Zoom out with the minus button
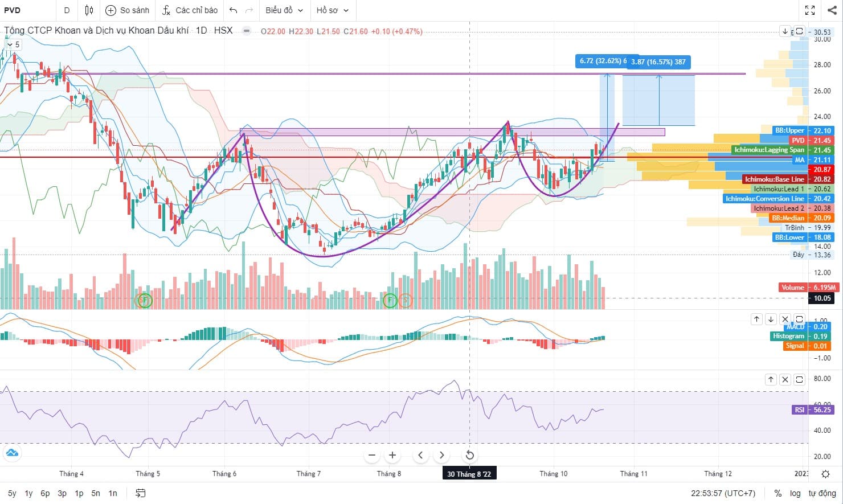 372,455
